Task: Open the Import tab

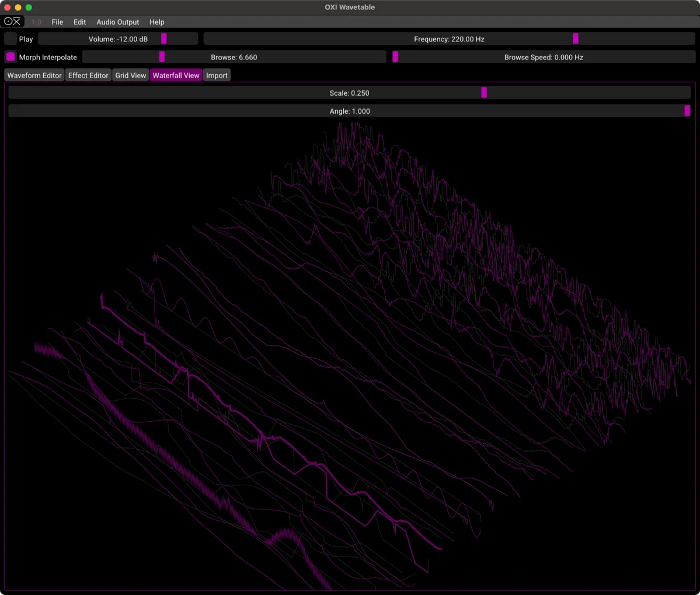Action: pos(217,75)
